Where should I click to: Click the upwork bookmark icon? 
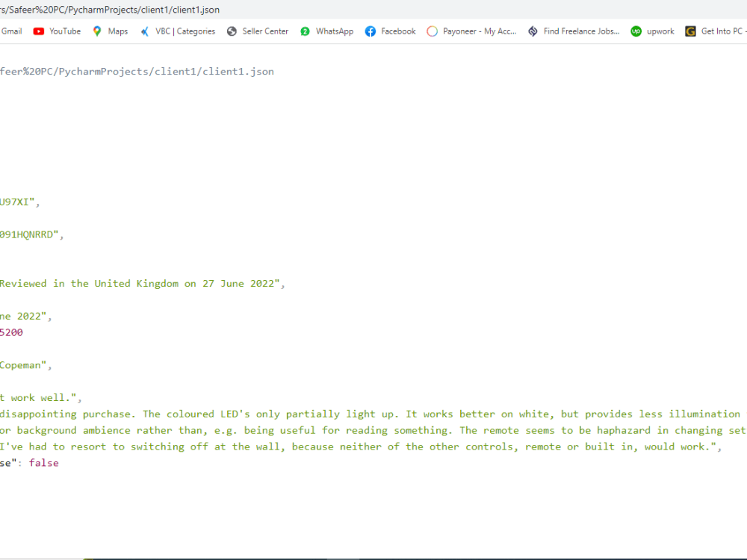click(636, 31)
